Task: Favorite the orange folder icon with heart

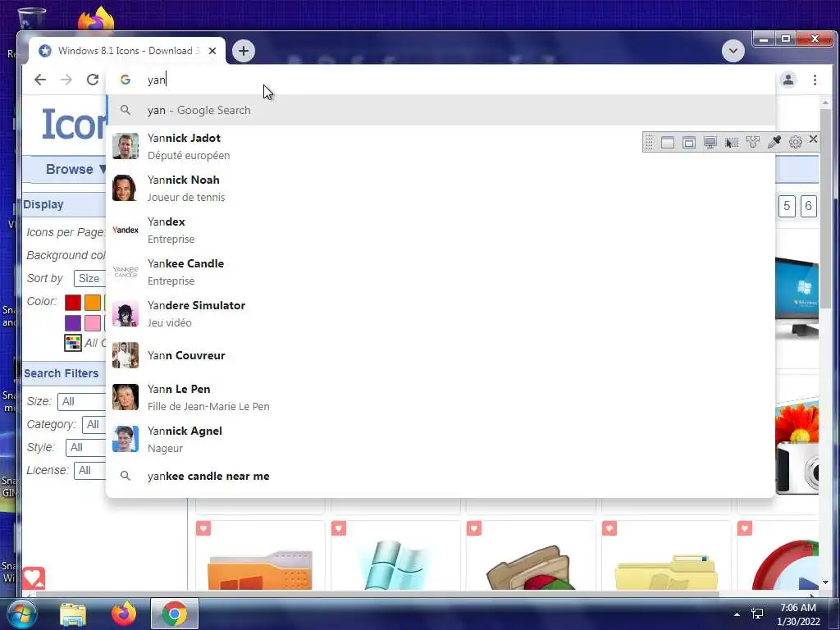Action: pos(203,528)
